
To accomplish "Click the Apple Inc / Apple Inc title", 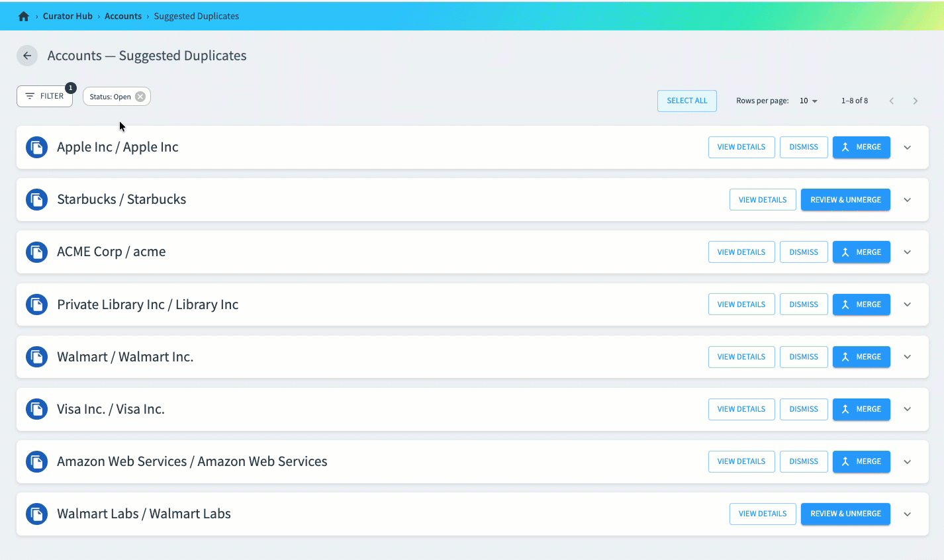I will (118, 147).
